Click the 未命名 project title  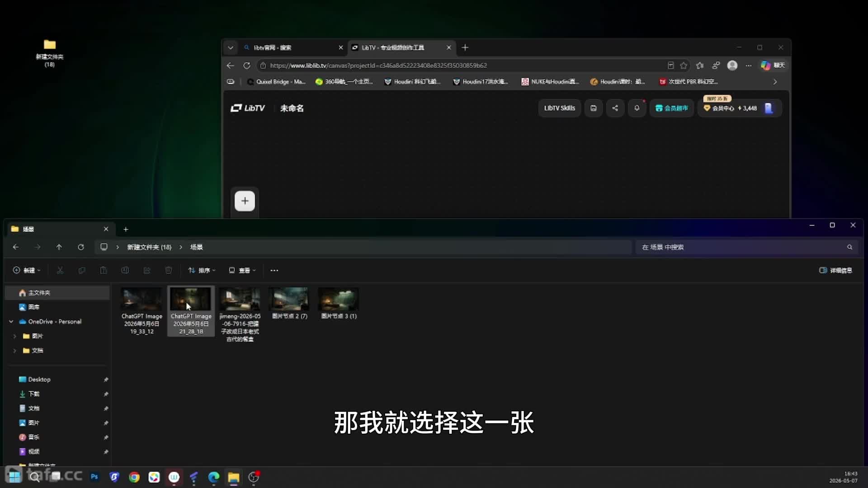pos(292,108)
